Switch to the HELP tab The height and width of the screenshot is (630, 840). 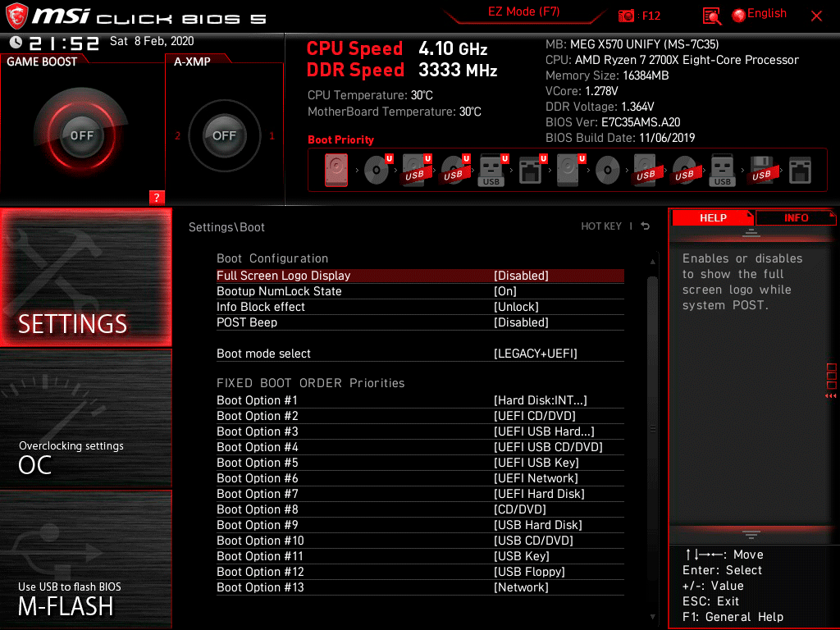713,218
